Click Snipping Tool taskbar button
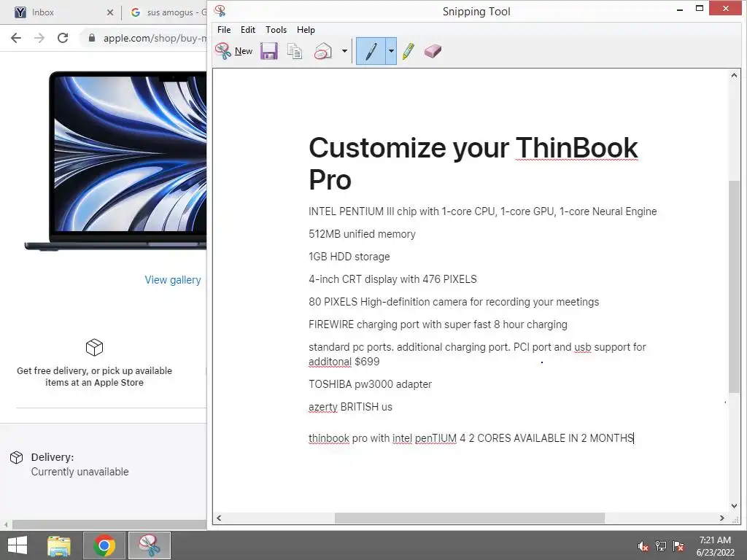This screenshot has height=560, width=747. (149, 545)
